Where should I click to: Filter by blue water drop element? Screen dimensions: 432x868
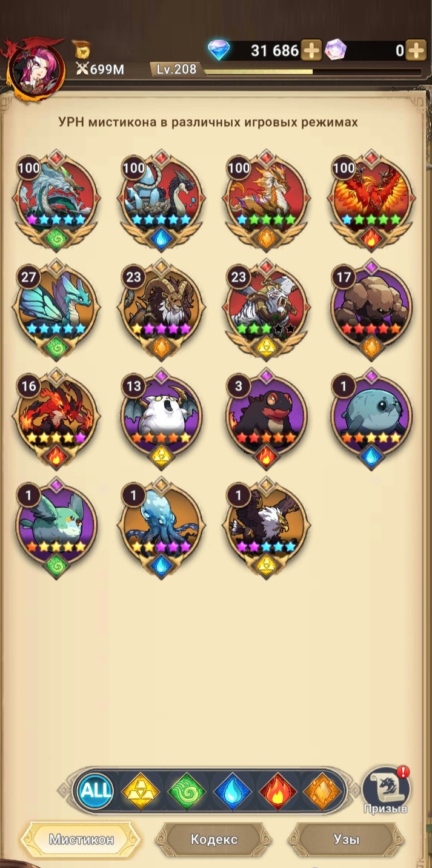tap(232, 790)
